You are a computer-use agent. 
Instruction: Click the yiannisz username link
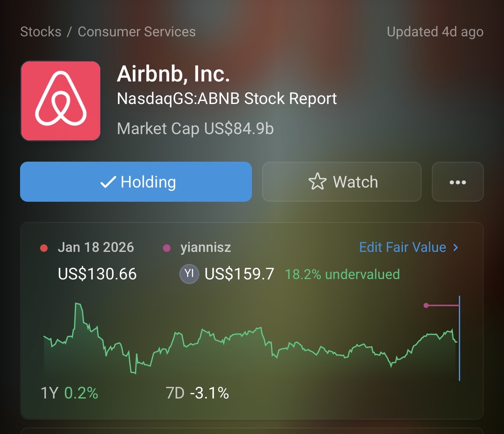206,247
